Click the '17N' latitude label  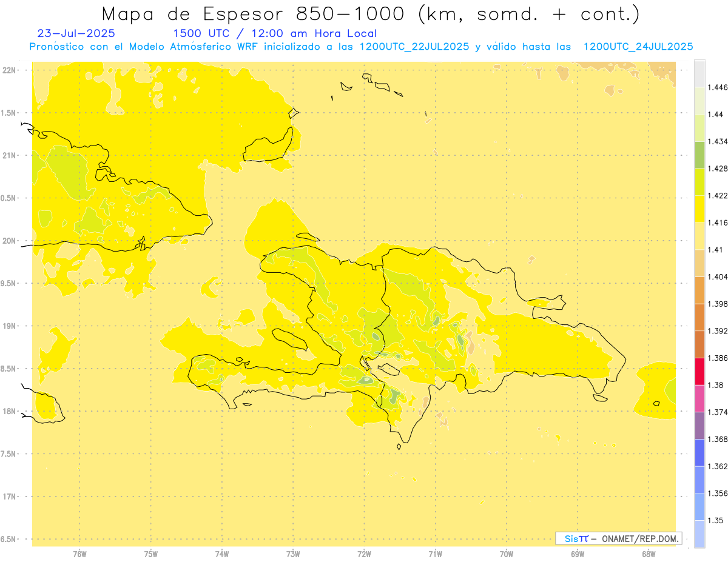click(9, 497)
